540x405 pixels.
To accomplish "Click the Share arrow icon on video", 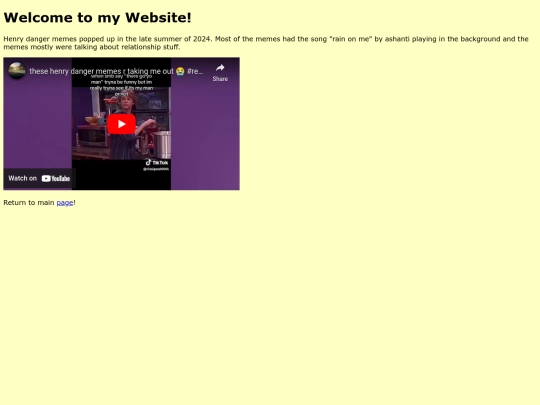I will (x=220, y=68).
